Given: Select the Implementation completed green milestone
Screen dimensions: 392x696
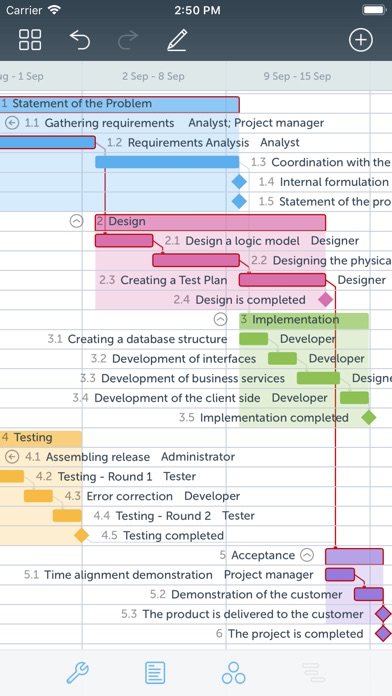Looking at the screenshot, I should coord(368,418).
